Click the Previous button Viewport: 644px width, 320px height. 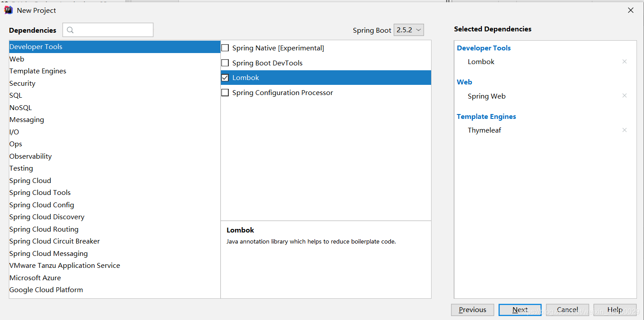(x=473, y=310)
